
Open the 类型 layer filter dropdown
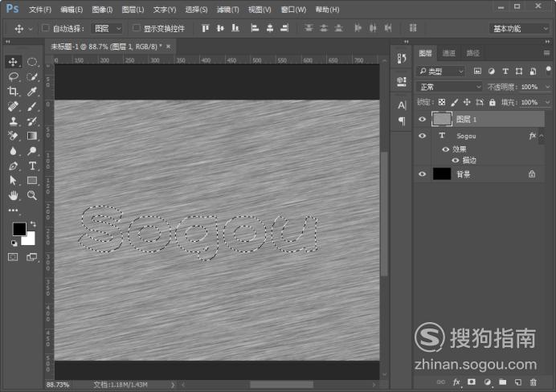[x=440, y=71]
